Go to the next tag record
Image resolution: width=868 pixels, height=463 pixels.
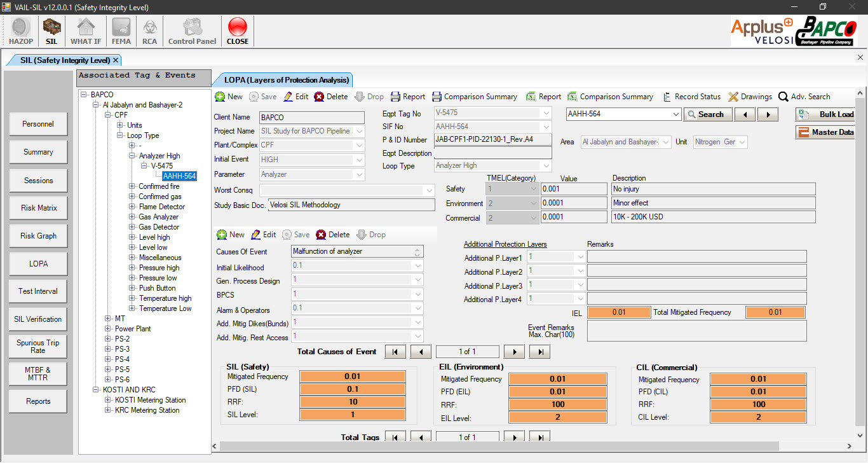[514, 437]
